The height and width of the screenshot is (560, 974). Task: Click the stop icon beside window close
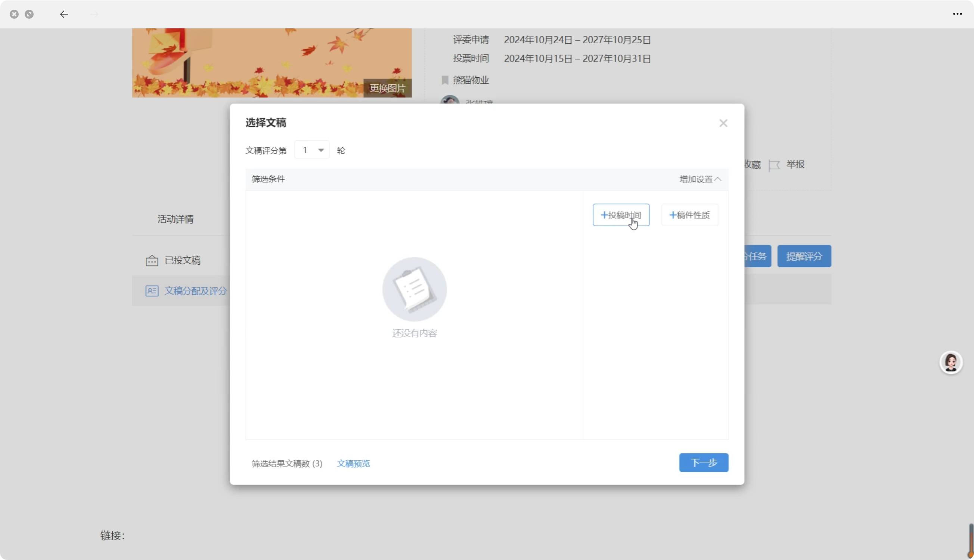[x=29, y=14]
